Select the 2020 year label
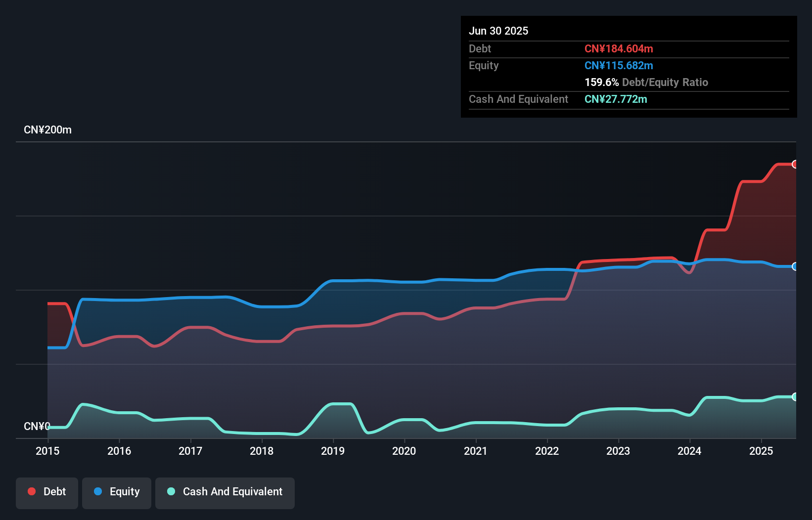 click(404, 451)
